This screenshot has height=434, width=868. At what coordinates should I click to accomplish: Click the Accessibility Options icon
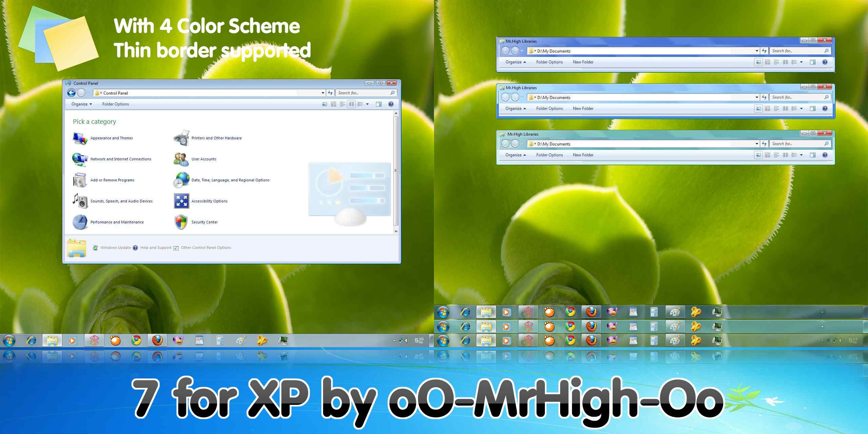(180, 201)
